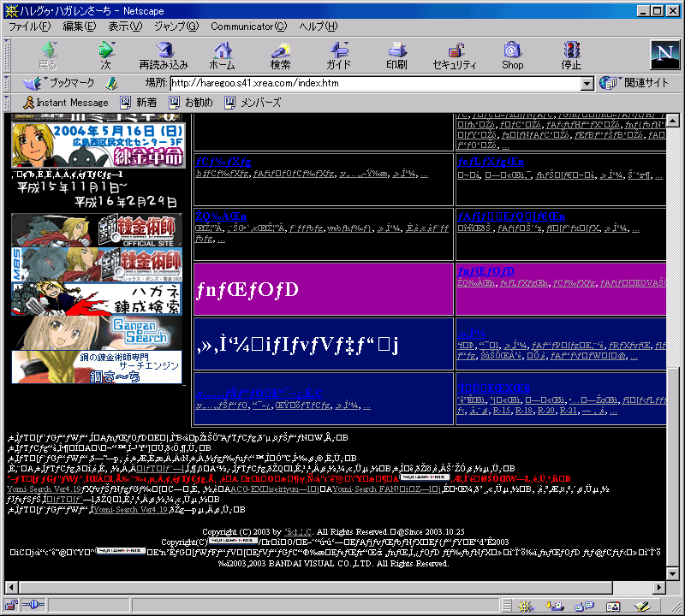685x616 pixels.
Task: Open Newsgroups from the component bar
Action: (x=584, y=606)
